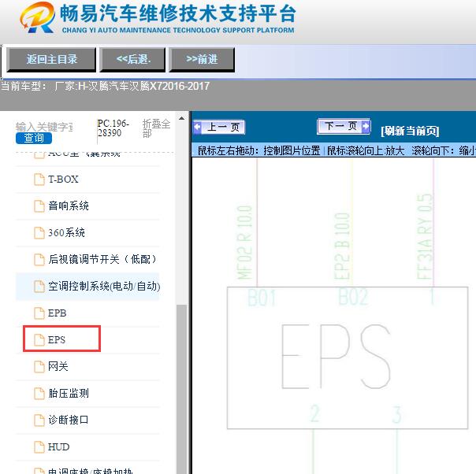Viewport: 476px width, 474px height.
Task: Click EP2 B 10.0 wire label
Action: [x=342, y=246]
